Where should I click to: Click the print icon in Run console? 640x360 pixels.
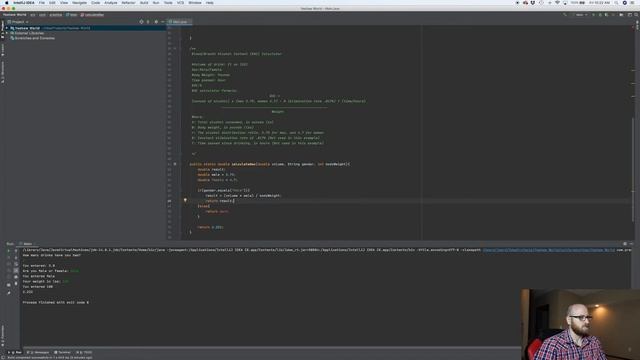(16, 277)
